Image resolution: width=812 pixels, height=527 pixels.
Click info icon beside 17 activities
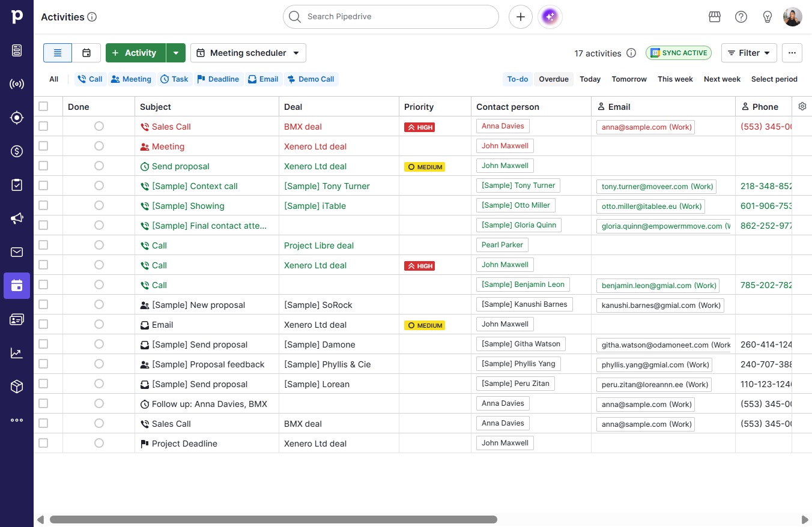(631, 53)
